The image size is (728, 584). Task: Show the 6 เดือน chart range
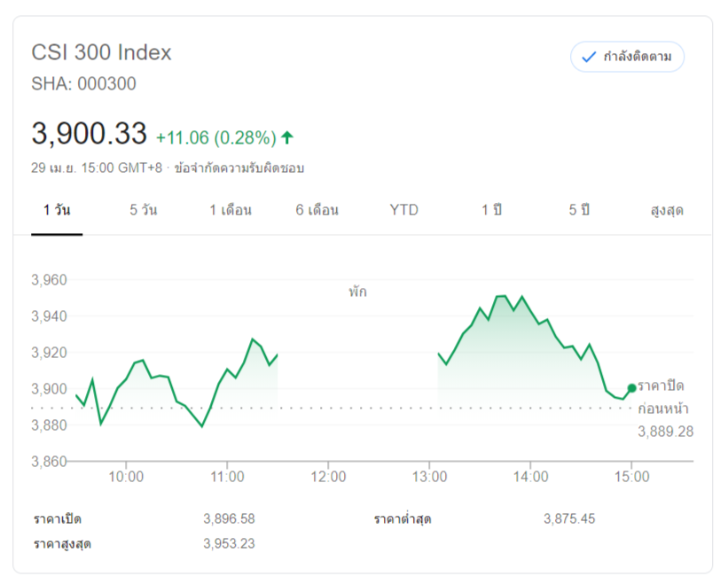[x=317, y=211]
